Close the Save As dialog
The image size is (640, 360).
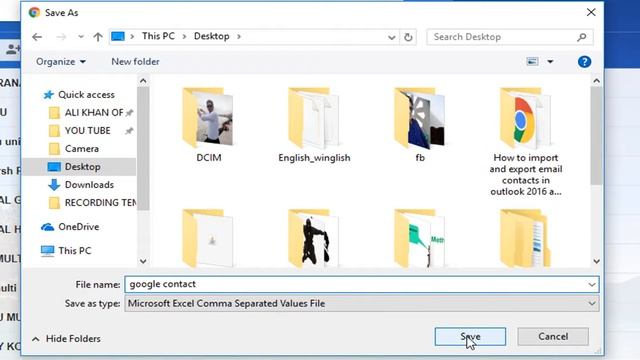[591, 12]
